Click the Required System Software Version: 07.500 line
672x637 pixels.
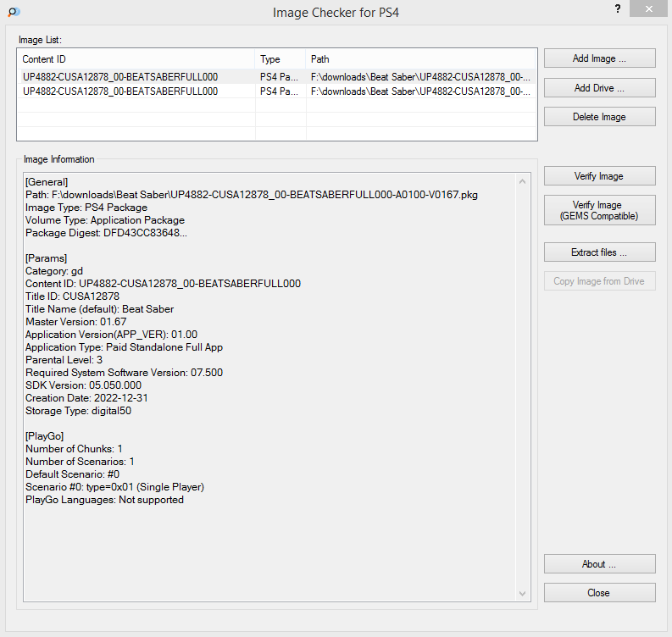point(124,373)
